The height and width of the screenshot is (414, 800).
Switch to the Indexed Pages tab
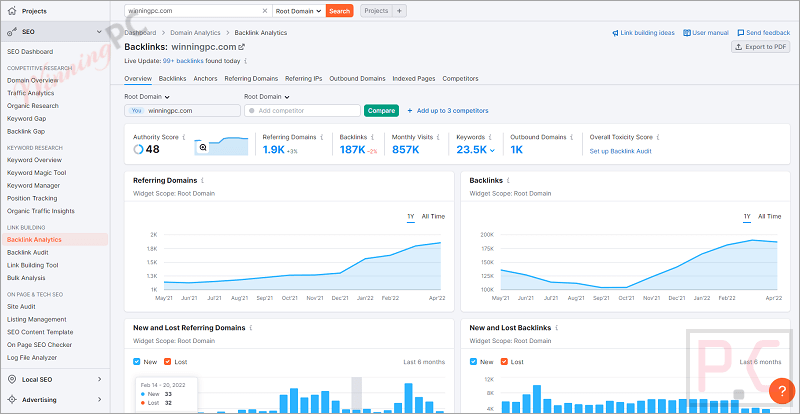tap(414, 79)
